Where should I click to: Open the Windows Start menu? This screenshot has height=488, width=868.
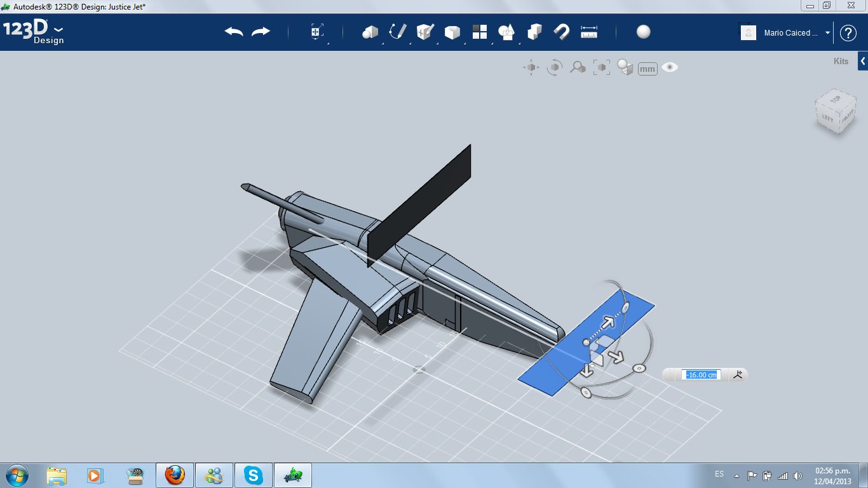point(17,475)
